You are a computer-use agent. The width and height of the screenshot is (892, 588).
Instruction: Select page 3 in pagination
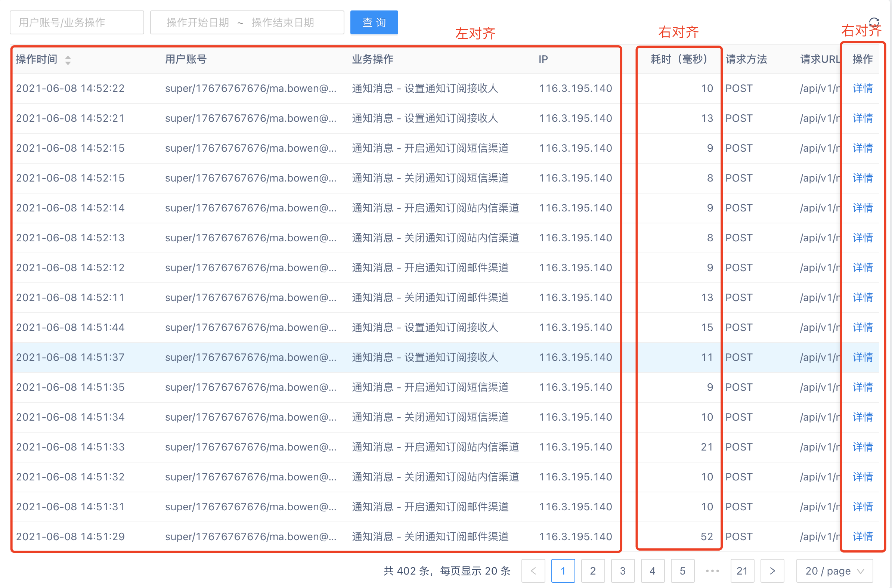[x=623, y=571]
